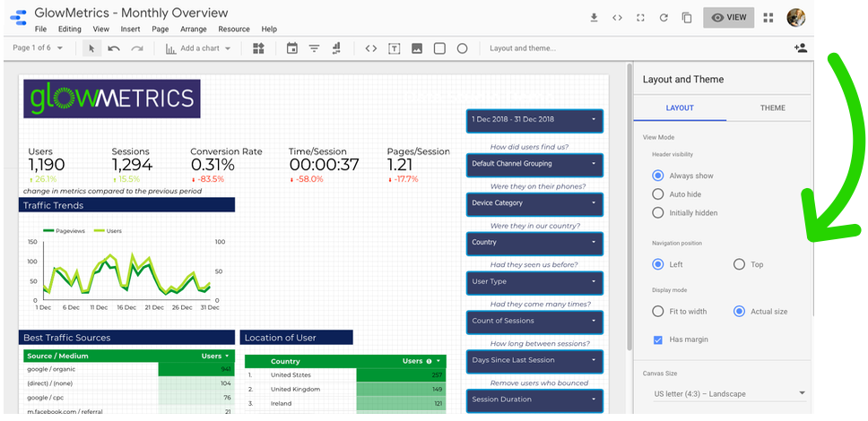This screenshot has width=868, height=421.
Task: Select the rectangle shape tool
Action: click(x=439, y=48)
